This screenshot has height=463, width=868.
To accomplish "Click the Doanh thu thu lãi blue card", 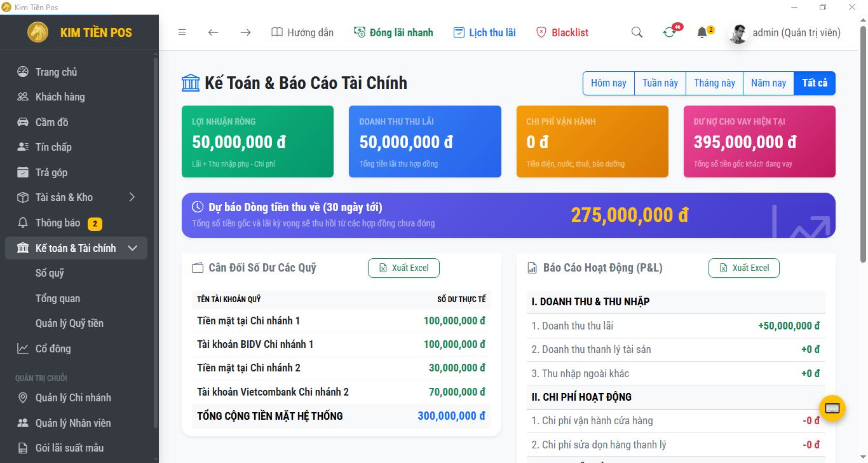I will point(425,141).
